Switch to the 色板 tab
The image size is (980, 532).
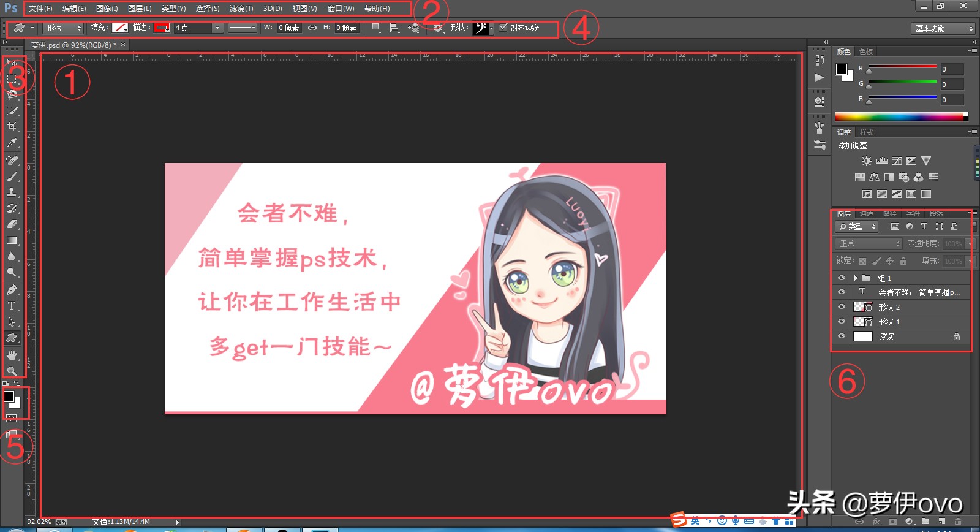[x=866, y=51]
